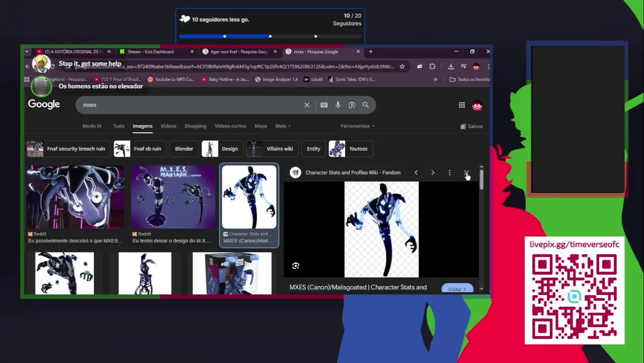
Task: Open a new browser tab
Action: tap(370, 51)
